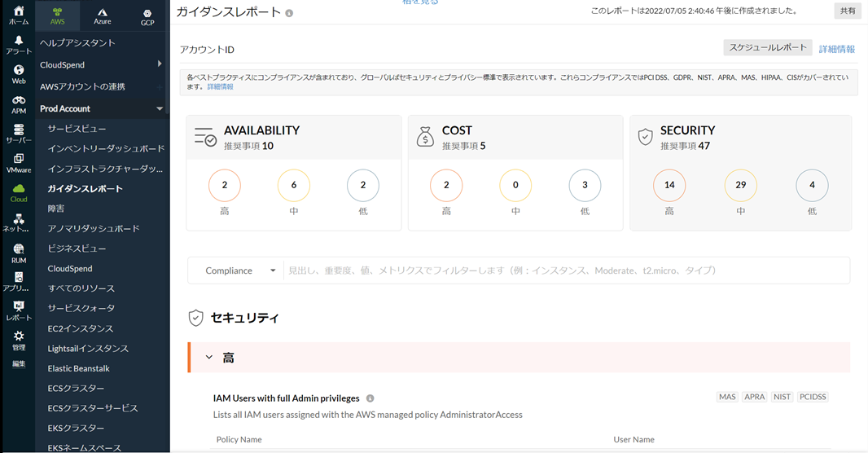Open the 詳細情報 link at top right
This screenshot has width=868, height=453.
coord(836,49)
